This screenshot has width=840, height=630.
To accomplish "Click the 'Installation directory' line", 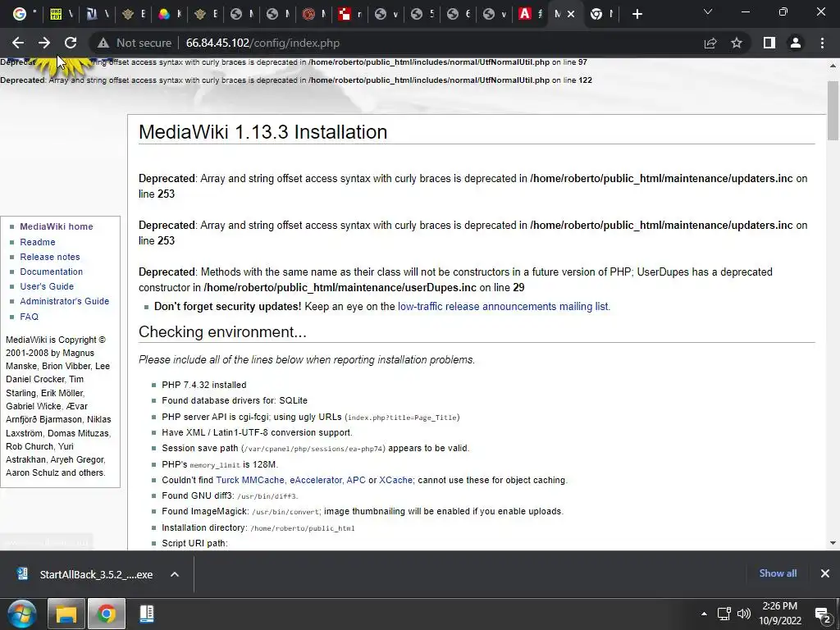I will pyautogui.click(x=258, y=527).
